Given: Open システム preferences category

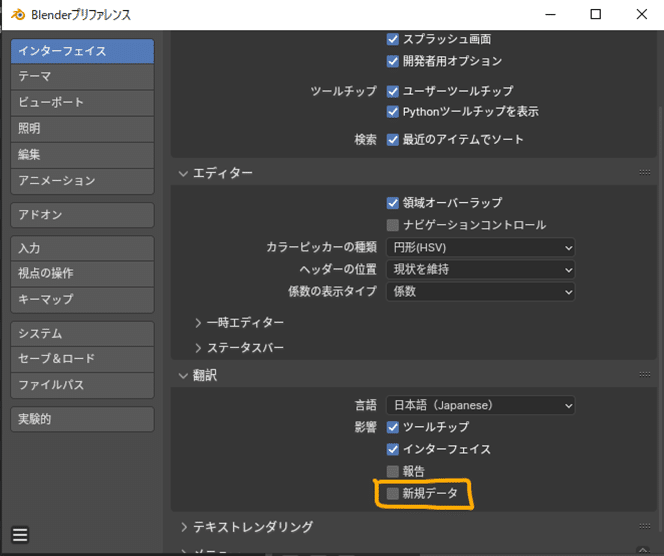Looking at the screenshot, I should coord(83,334).
